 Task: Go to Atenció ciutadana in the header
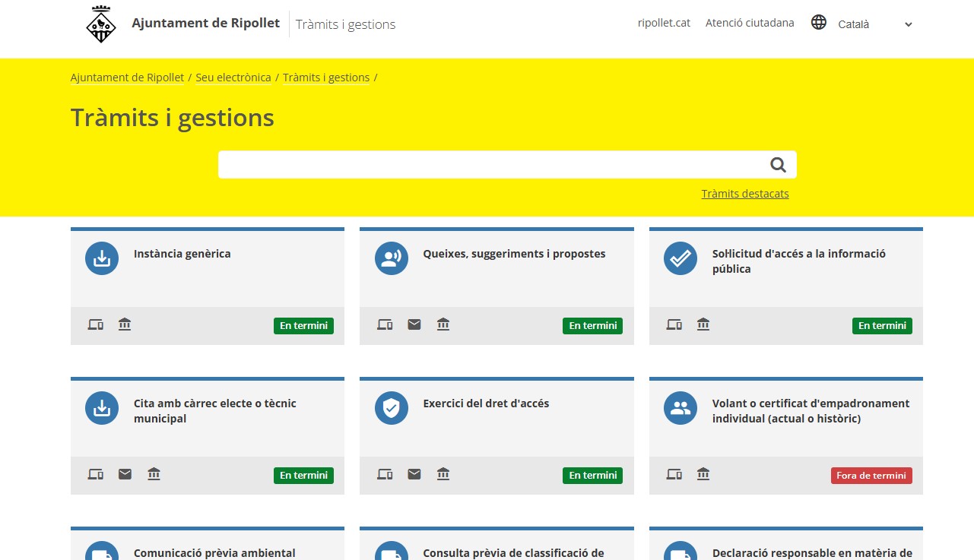coord(750,23)
